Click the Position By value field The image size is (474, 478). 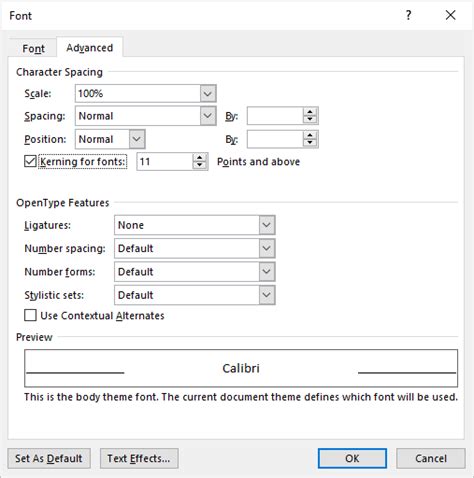click(x=275, y=139)
